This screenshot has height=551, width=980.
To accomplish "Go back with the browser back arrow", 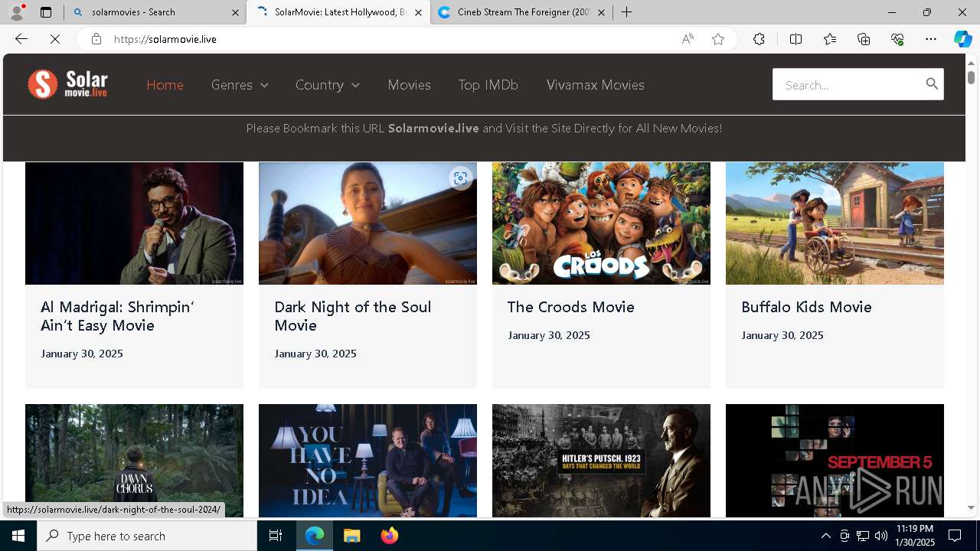I will [21, 39].
